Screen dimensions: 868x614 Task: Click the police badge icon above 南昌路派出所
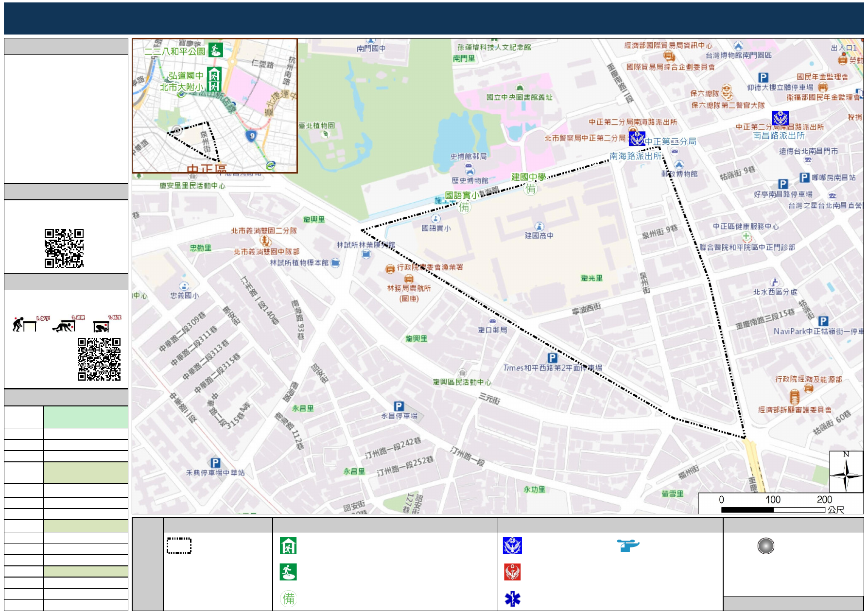[x=780, y=118]
